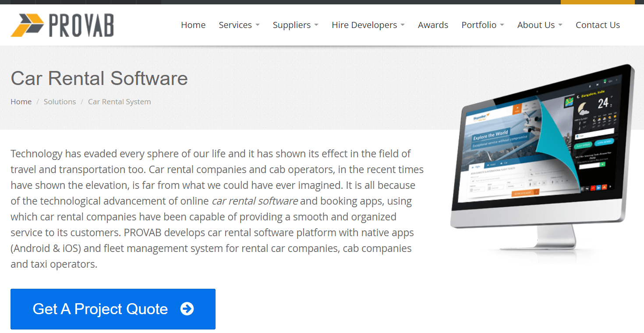This screenshot has height=333, width=644.
Task: Expand the About Us dropdown caret
Action: (x=560, y=25)
